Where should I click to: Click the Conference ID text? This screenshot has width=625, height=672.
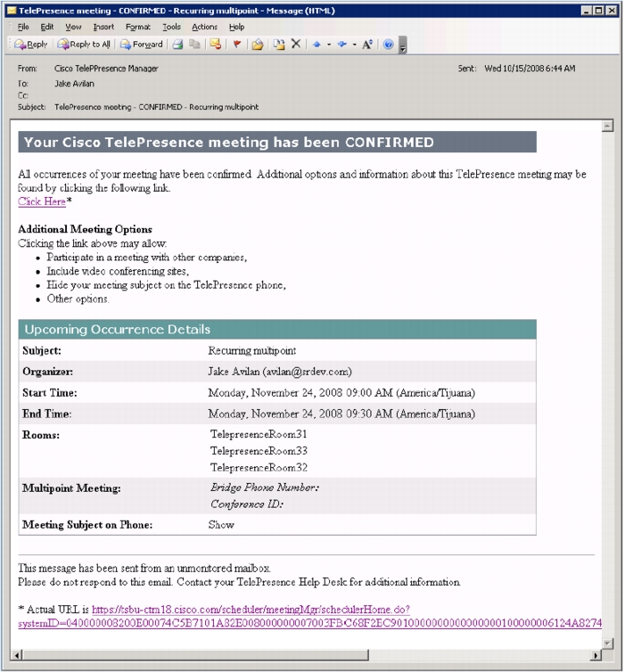pyautogui.click(x=247, y=504)
